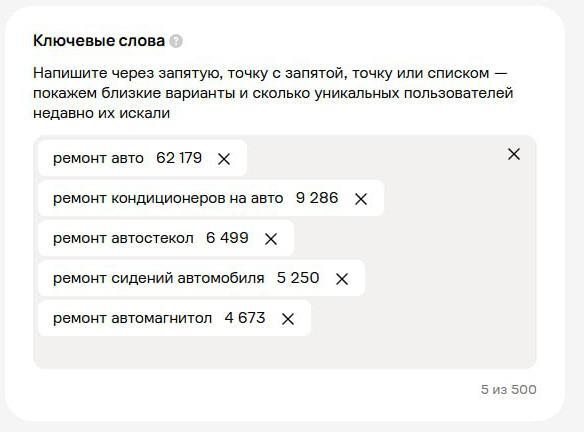The width and height of the screenshot is (584, 432).
Task: Select the "ремонт автостекол" chip label
Action: [123, 238]
